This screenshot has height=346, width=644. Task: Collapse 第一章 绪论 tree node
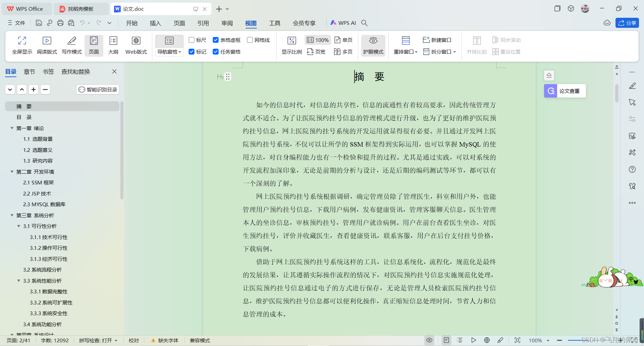12,128
